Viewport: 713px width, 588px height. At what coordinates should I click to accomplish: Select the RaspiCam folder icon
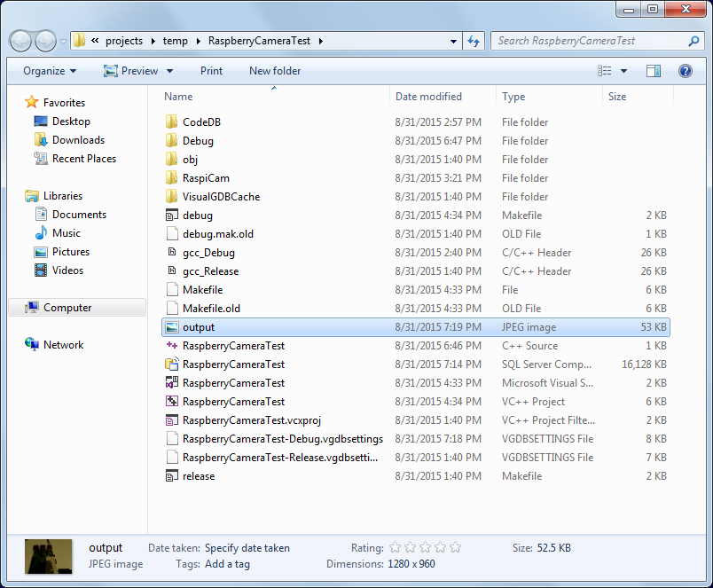pos(172,177)
